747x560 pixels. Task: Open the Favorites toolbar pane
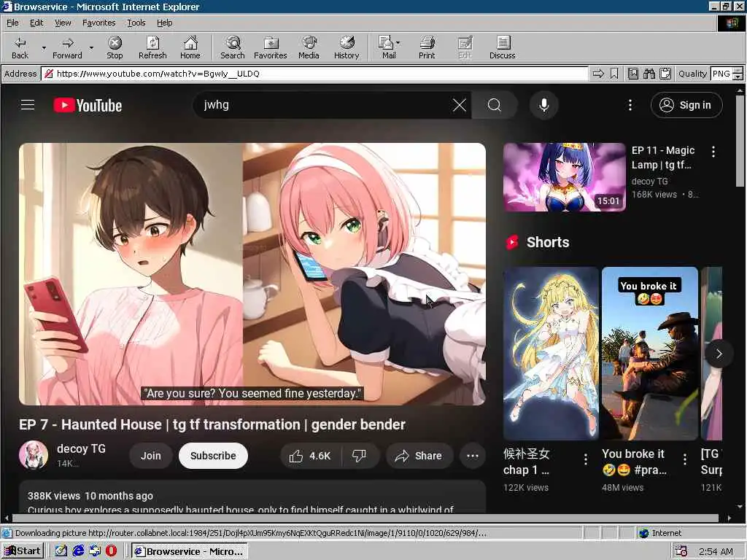pyautogui.click(x=270, y=47)
